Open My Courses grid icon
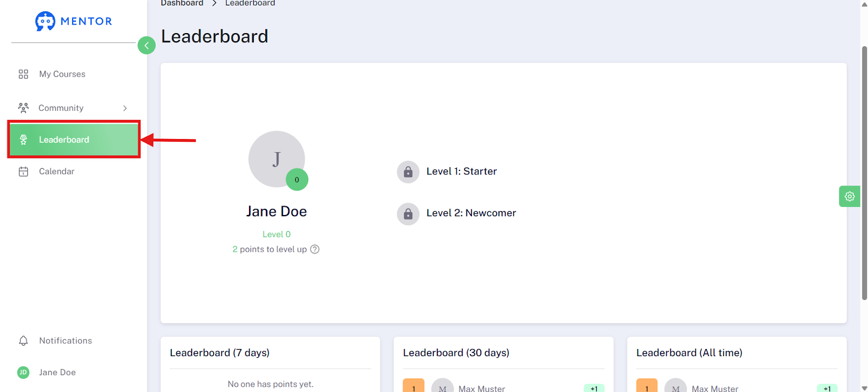 pyautogui.click(x=23, y=74)
